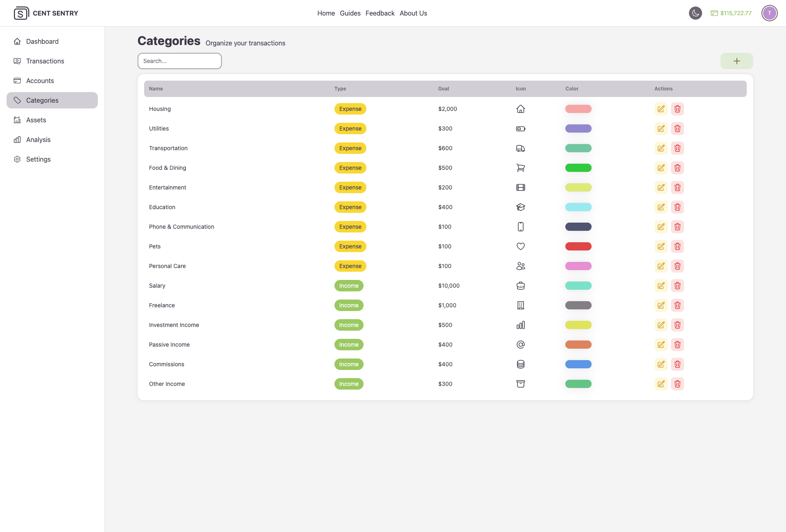786x532 pixels.
Task: Click the Education graduation cap icon
Action: 520,207
